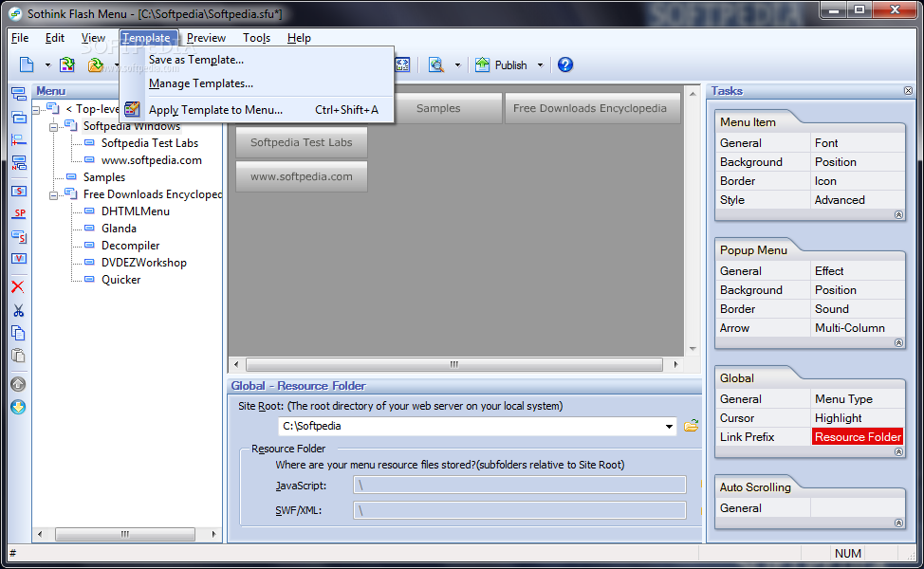Image resolution: width=924 pixels, height=569 pixels.
Task: Collapse the Softpedia Windows tree node
Action: click(54, 127)
